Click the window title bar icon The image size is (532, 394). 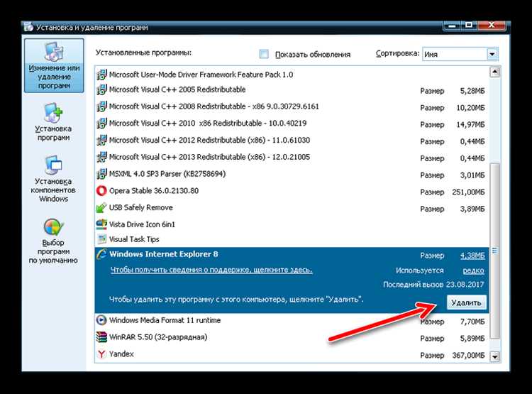pos(28,27)
